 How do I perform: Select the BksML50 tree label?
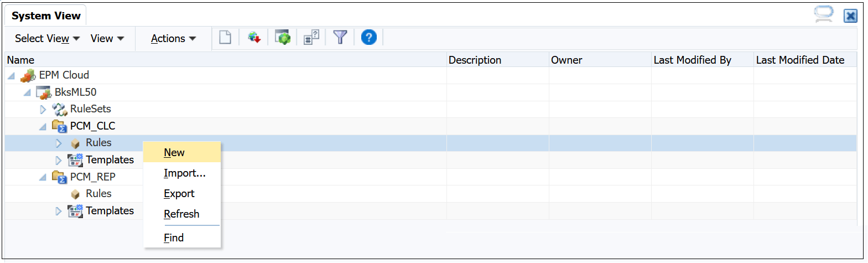point(75,92)
